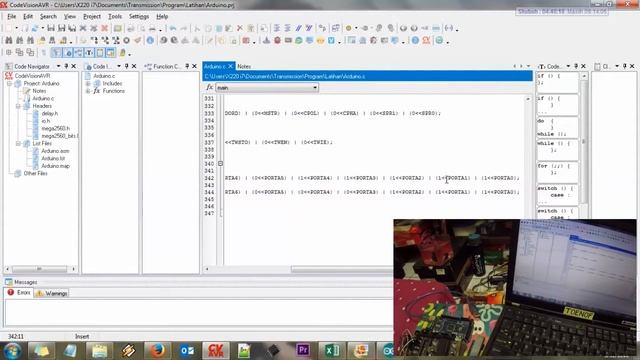Click the Save file icon in toolbar
This screenshot has width=640, height=360.
click(x=51, y=28)
